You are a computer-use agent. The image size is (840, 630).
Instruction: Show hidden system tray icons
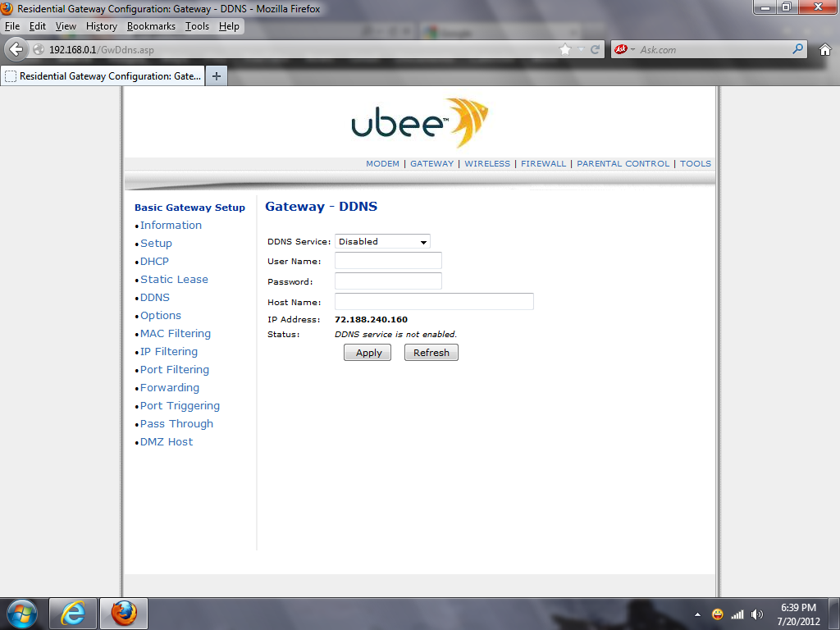(x=697, y=614)
